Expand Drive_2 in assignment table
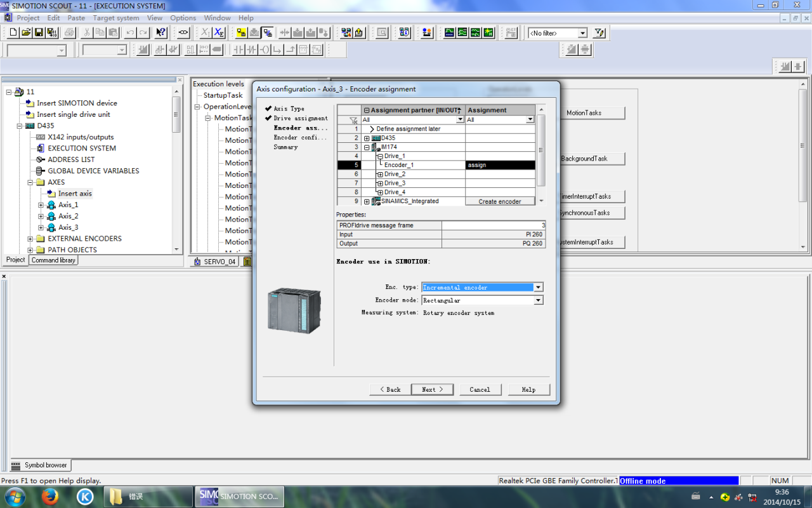 point(380,174)
